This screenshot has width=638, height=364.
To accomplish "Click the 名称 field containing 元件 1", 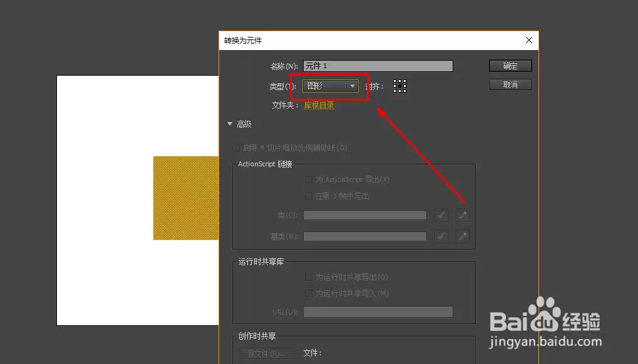I will tap(378, 66).
